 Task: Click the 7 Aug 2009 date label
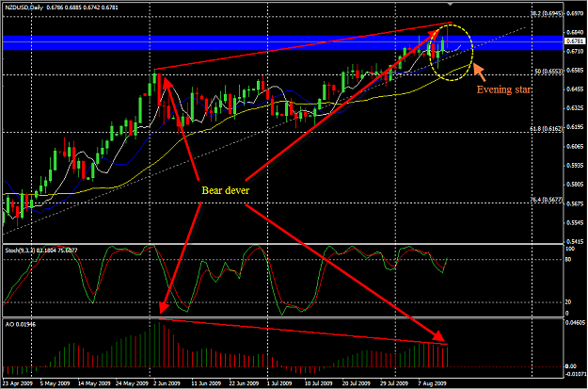coord(431,384)
